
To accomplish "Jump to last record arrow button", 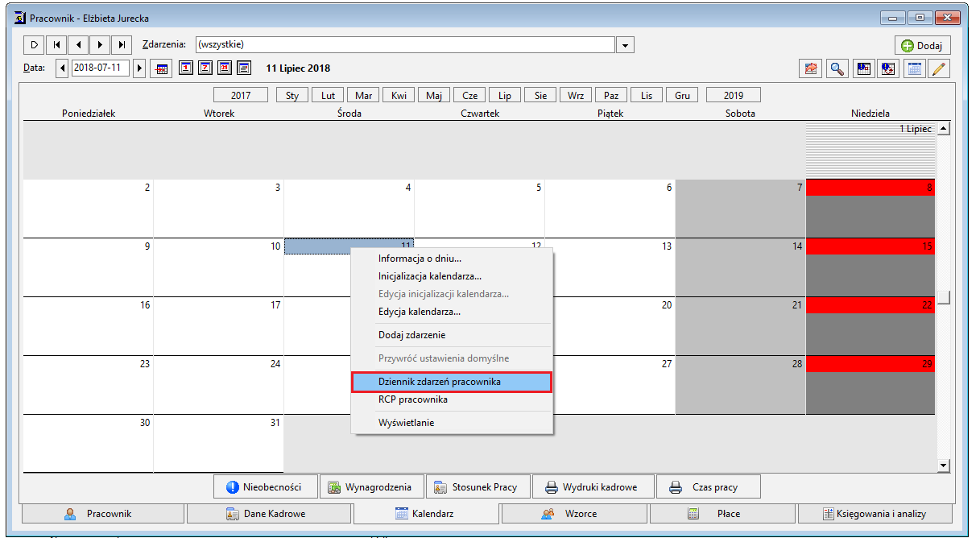I will pyautogui.click(x=121, y=44).
